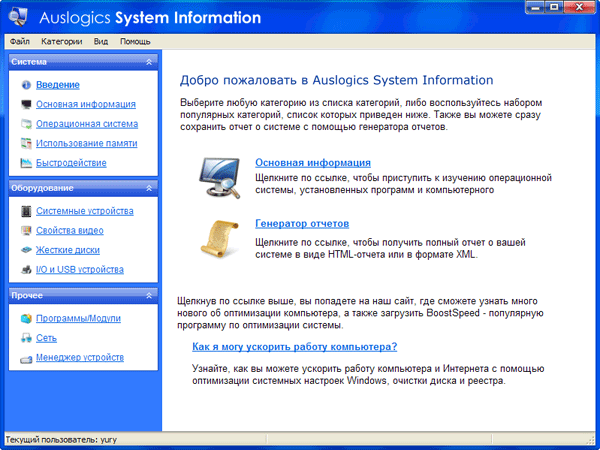Open I/O и USB устройства link
600x450 pixels.
80,270
